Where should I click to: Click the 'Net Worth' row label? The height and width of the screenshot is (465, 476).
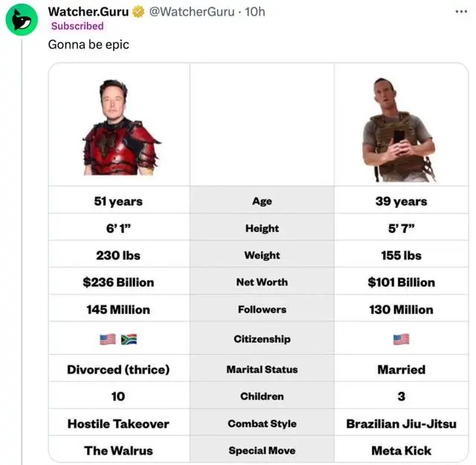click(x=262, y=283)
